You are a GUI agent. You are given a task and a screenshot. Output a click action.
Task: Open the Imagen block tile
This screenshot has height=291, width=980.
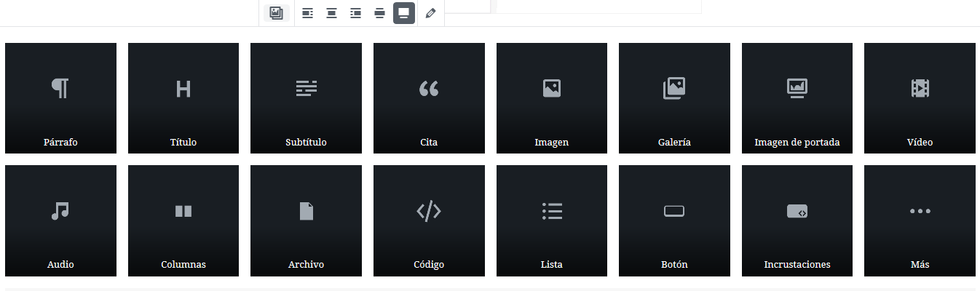tap(552, 98)
